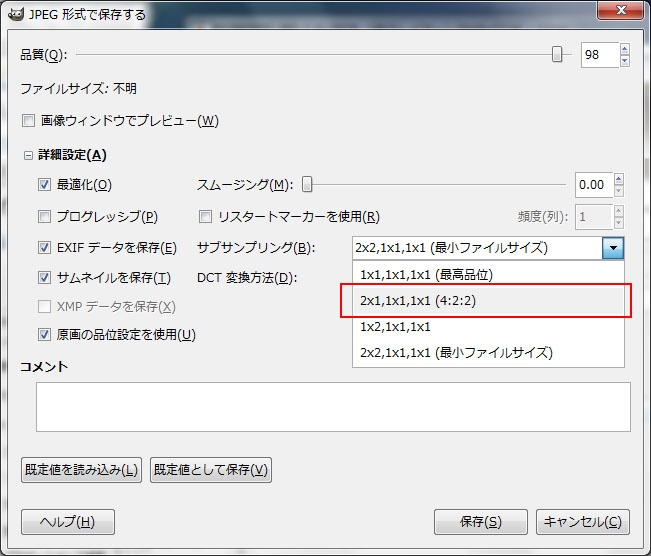Select 2x1,1x1,1x1 (4:2:2) option
Image resolution: width=651 pixels, height=556 pixels.
(x=488, y=300)
